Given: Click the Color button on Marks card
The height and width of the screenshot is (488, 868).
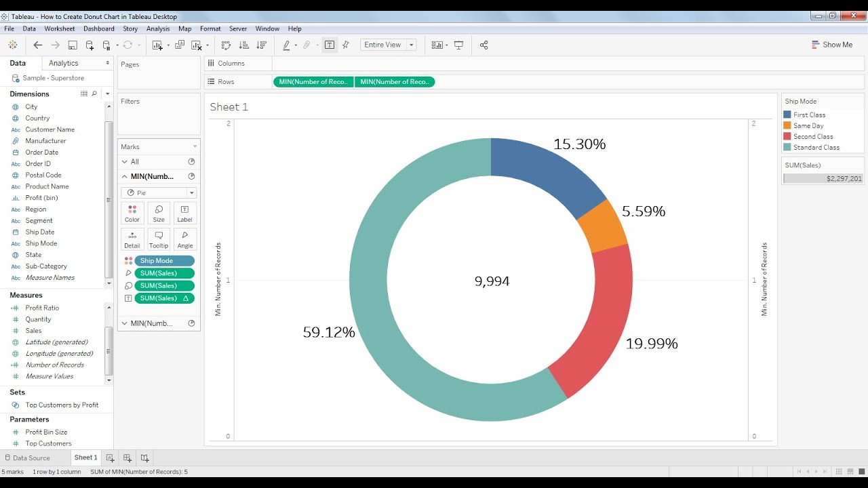Looking at the screenshot, I should 132,213.
